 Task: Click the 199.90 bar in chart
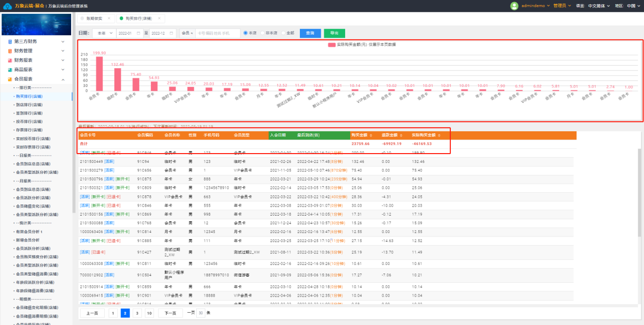99,73
